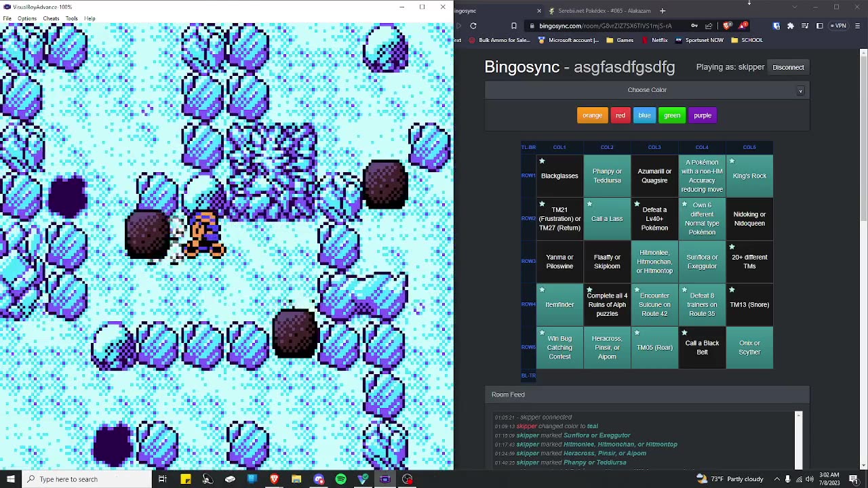This screenshot has width=868, height=488.
Task: Open Spotify on the taskbar
Action: [340, 479]
